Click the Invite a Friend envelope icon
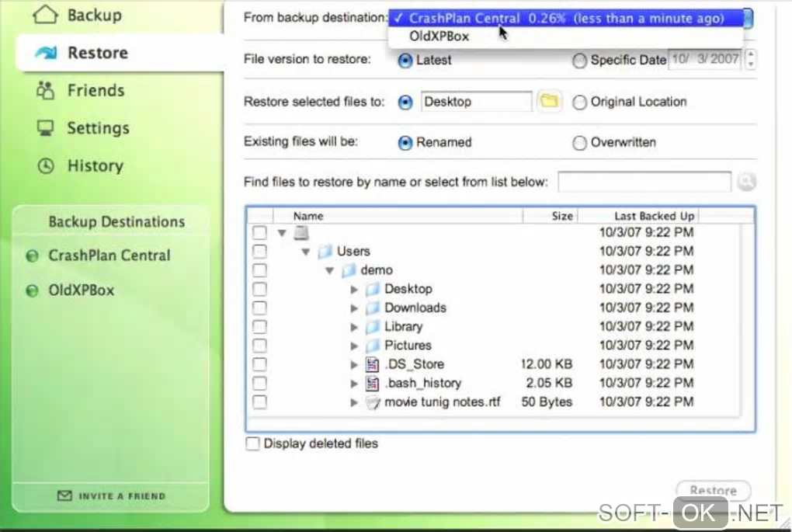This screenshot has width=792, height=532. pyautogui.click(x=64, y=495)
